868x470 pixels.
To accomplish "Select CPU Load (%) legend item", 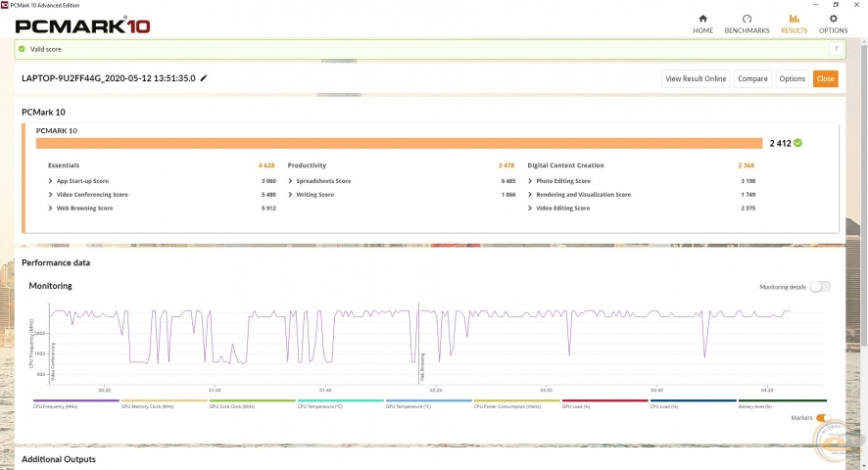I will tap(693, 403).
